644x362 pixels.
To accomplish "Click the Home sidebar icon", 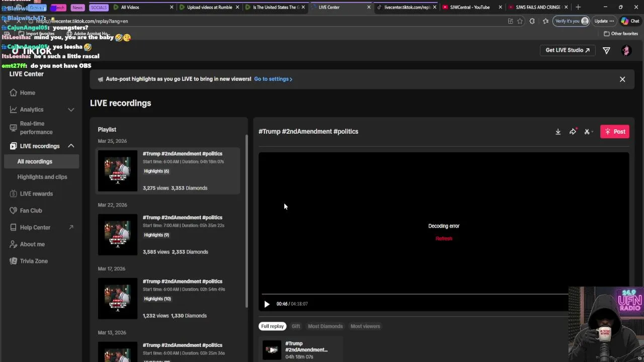I will 14,93.
